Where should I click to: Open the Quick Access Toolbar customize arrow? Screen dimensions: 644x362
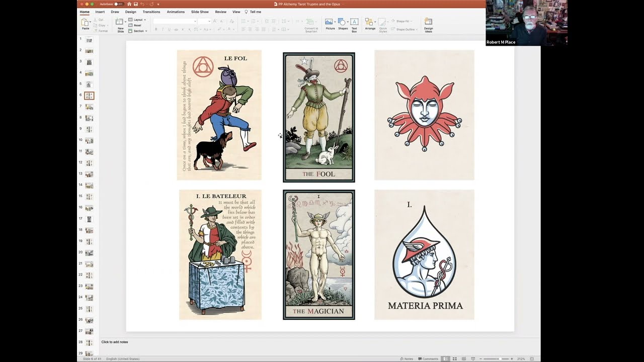tap(158, 4)
